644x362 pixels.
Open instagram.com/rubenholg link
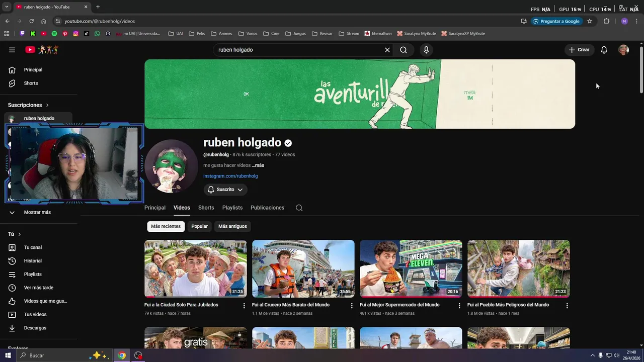(230, 176)
